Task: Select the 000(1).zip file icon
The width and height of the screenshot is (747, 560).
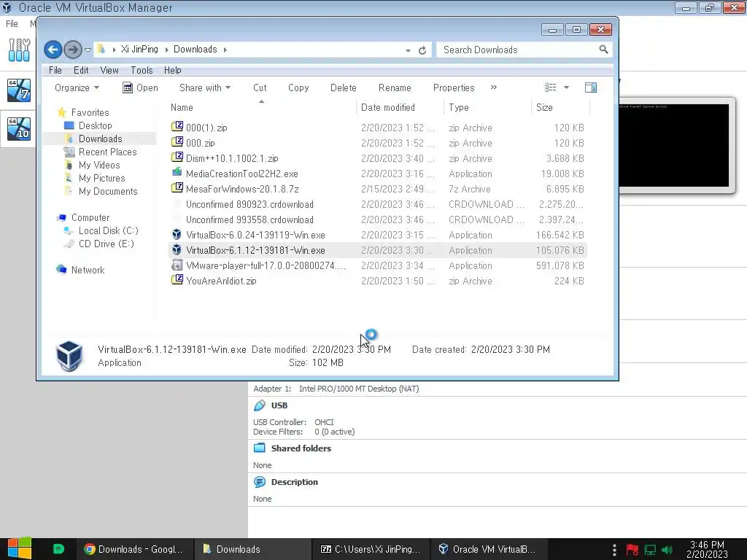Action: pos(177,127)
